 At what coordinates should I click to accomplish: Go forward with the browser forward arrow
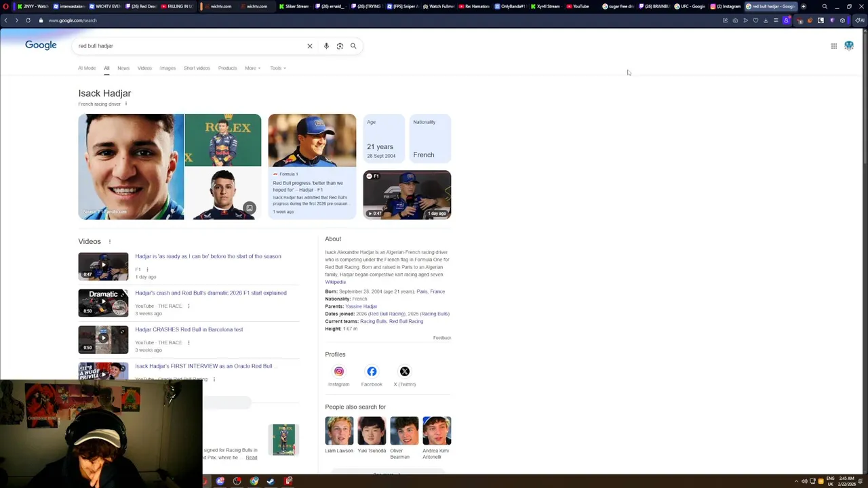(x=17, y=20)
